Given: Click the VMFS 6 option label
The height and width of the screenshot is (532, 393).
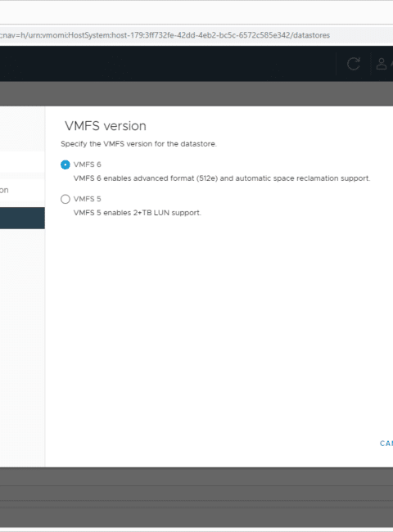Looking at the screenshot, I should (x=88, y=165).
